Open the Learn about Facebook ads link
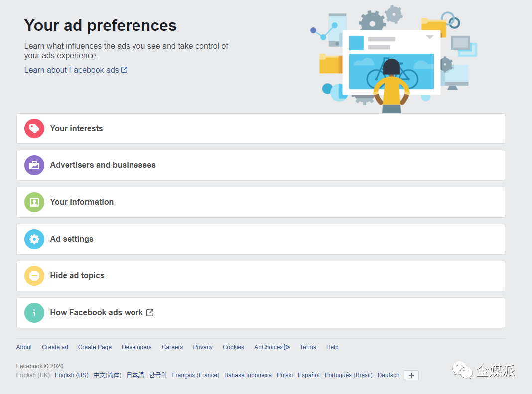The width and height of the screenshot is (532, 394). [x=71, y=70]
